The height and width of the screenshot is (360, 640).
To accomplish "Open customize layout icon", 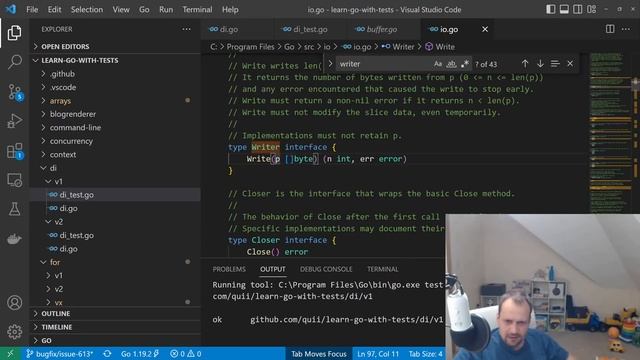I will point(591,9).
